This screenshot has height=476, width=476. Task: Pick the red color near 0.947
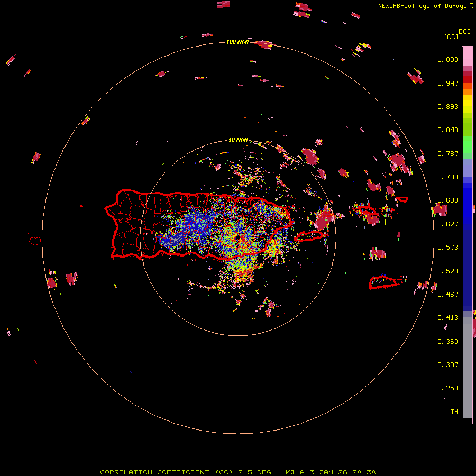(x=467, y=79)
